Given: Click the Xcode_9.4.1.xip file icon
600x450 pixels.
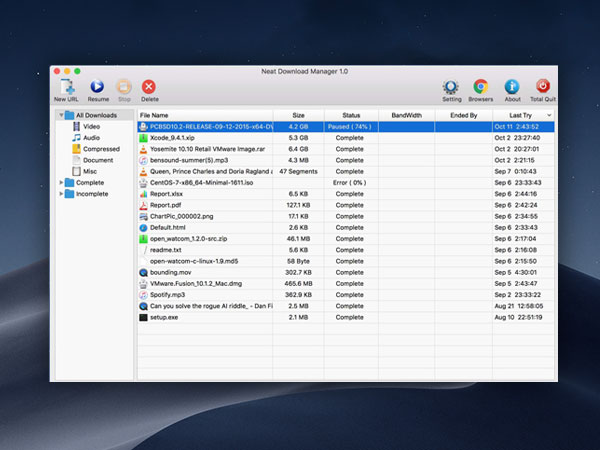Looking at the screenshot, I should (143, 138).
